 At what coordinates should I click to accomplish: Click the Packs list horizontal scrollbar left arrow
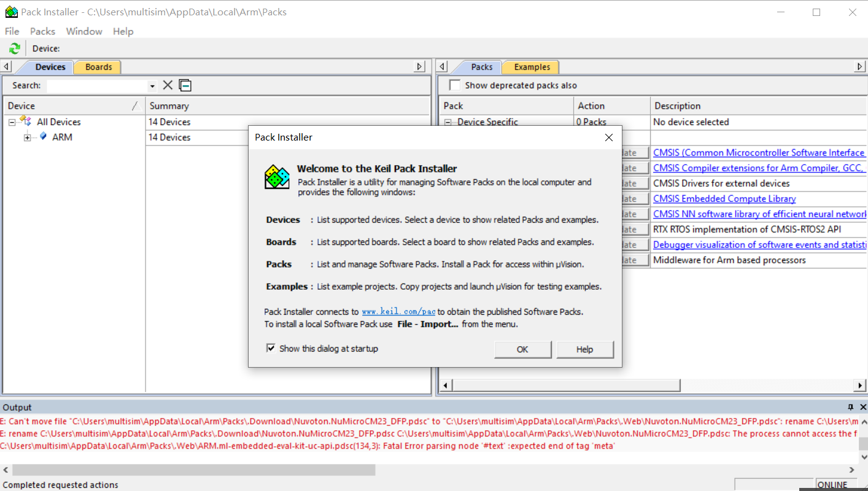pyautogui.click(x=446, y=385)
